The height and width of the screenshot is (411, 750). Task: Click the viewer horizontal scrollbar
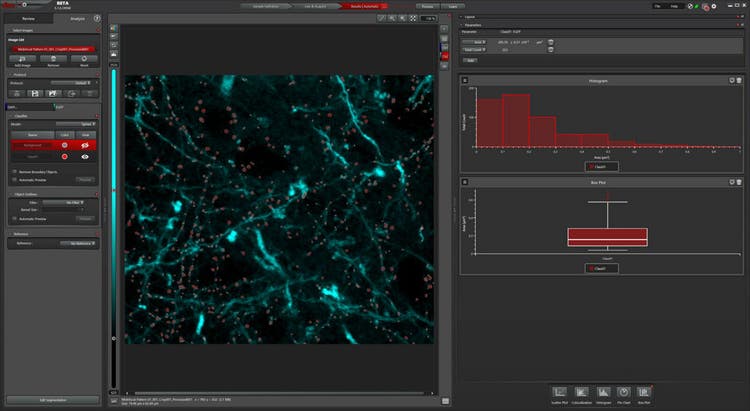point(279,393)
